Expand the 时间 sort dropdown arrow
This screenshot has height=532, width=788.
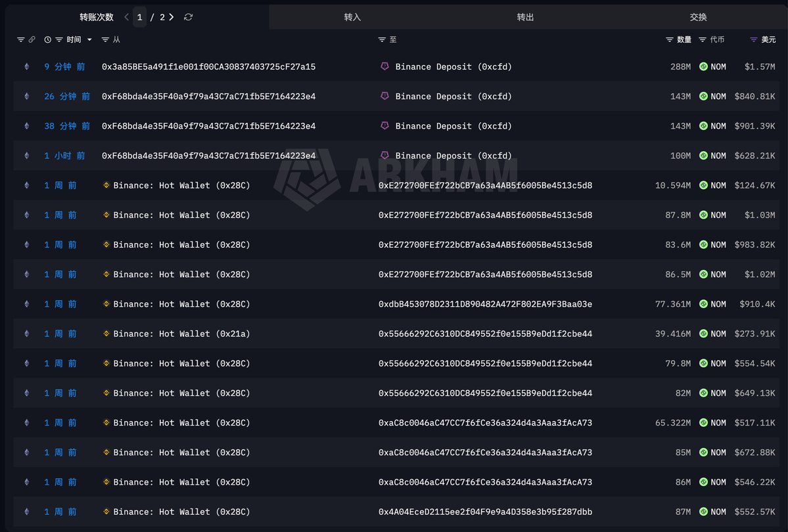point(89,39)
